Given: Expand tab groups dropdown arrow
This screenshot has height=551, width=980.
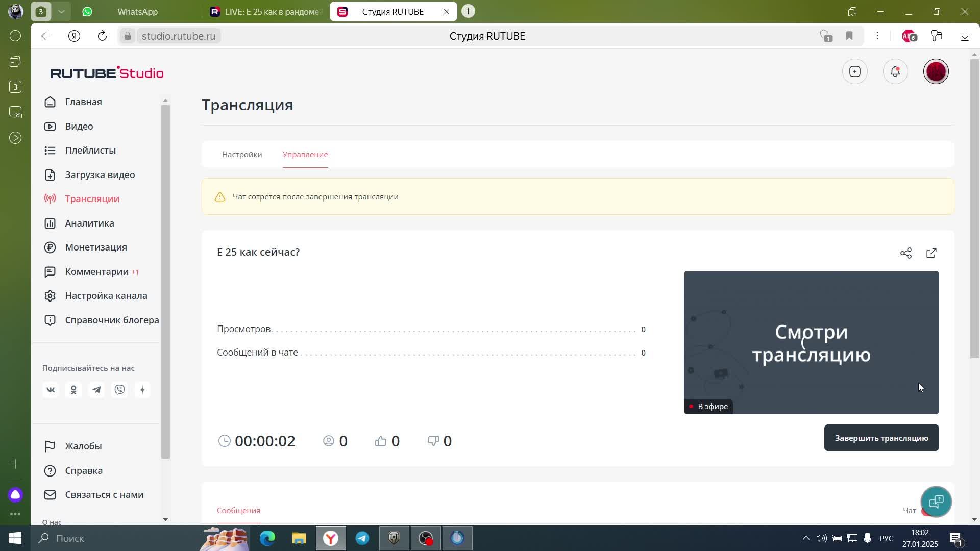Looking at the screenshot, I should (61, 11).
